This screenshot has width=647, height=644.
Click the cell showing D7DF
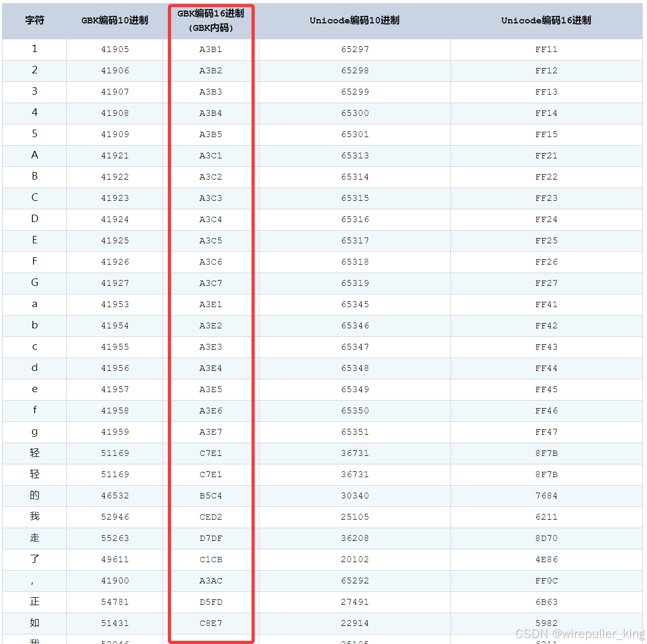pyautogui.click(x=211, y=538)
